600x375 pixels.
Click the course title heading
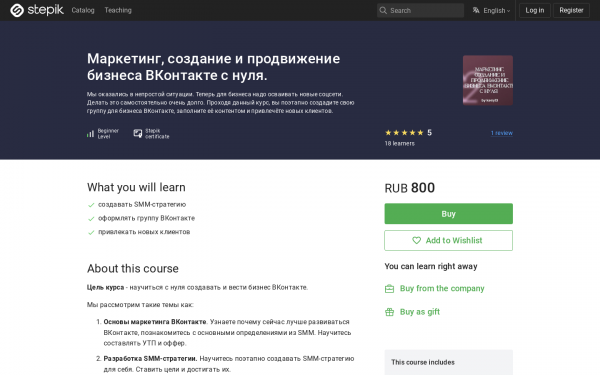click(214, 67)
